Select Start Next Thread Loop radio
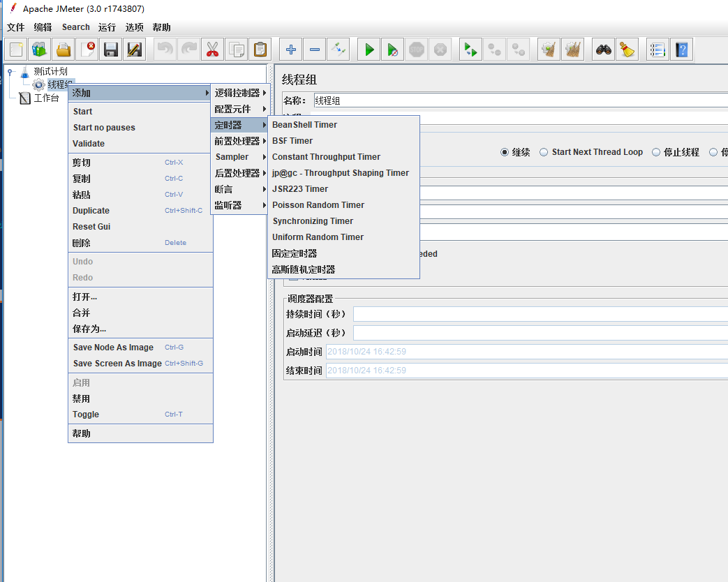Image resolution: width=728 pixels, height=582 pixels. pyautogui.click(x=544, y=152)
